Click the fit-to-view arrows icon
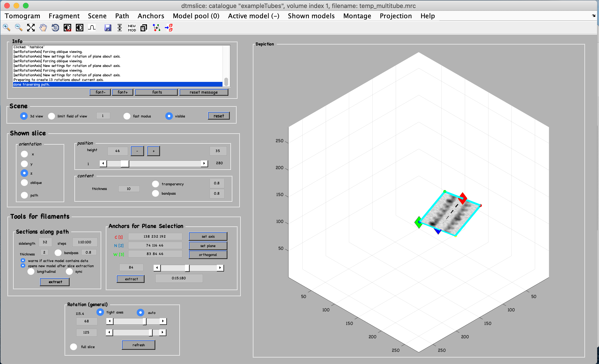 click(31, 28)
